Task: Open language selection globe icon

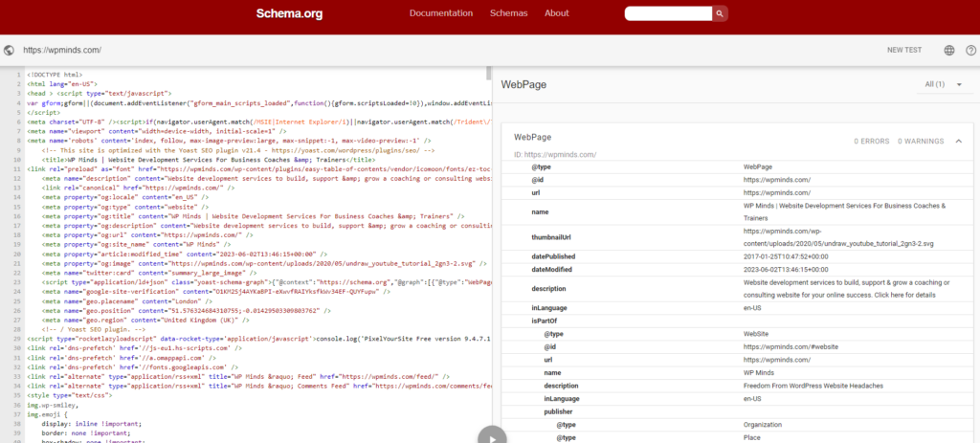Action: [949, 51]
